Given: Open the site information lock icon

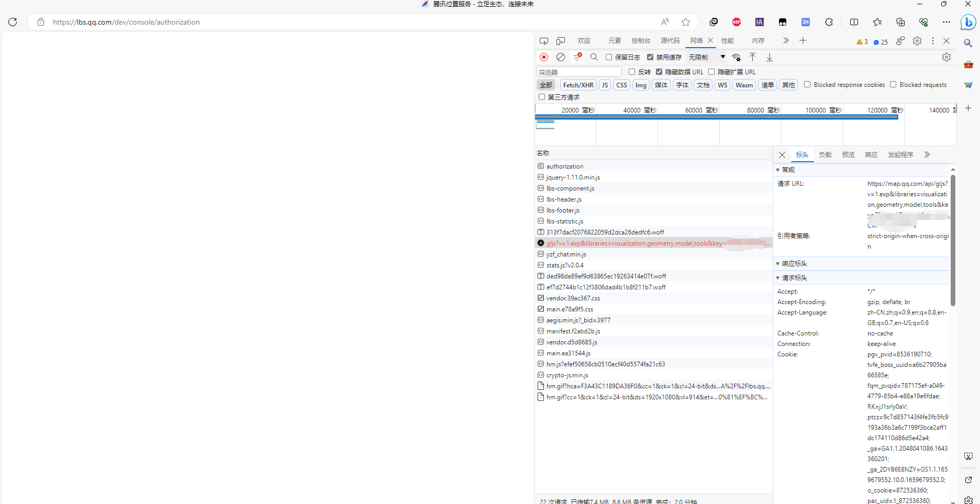Looking at the screenshot, I should coord(40,22).
